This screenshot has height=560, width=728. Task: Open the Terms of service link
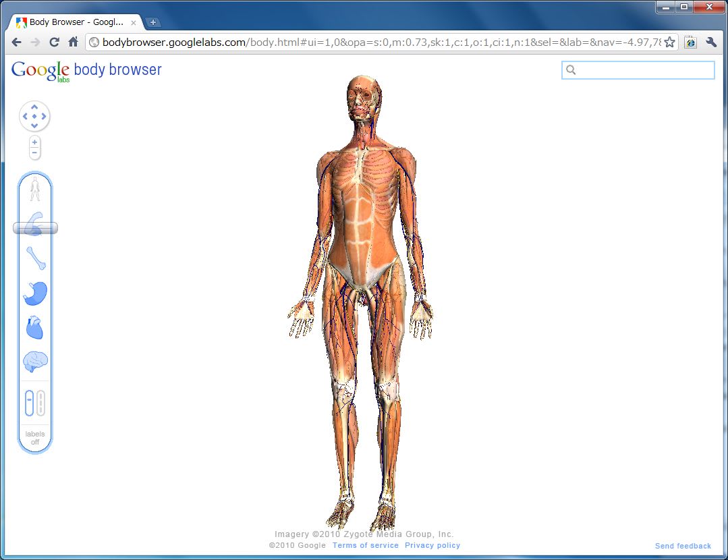point(365,545)
